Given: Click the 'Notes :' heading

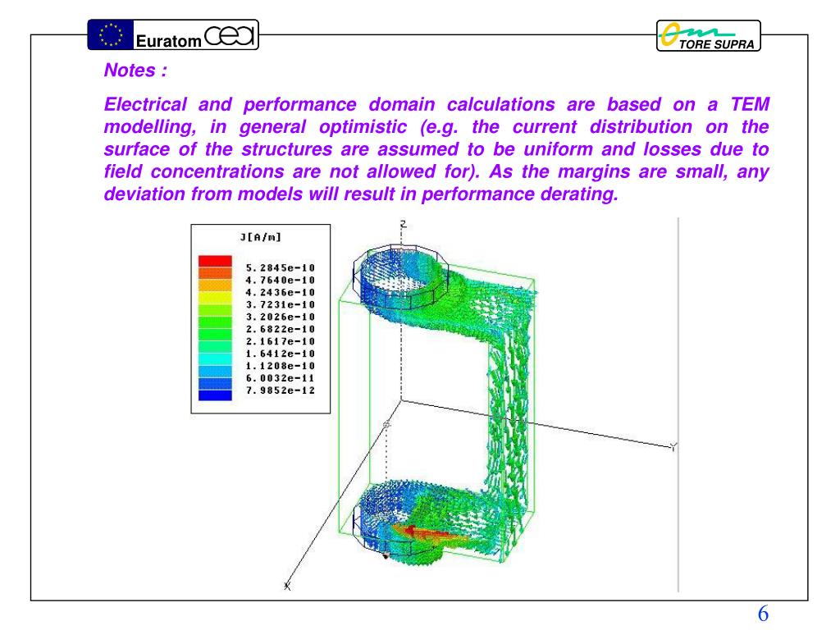Looking at the screenshot, I should coord(135,71).
